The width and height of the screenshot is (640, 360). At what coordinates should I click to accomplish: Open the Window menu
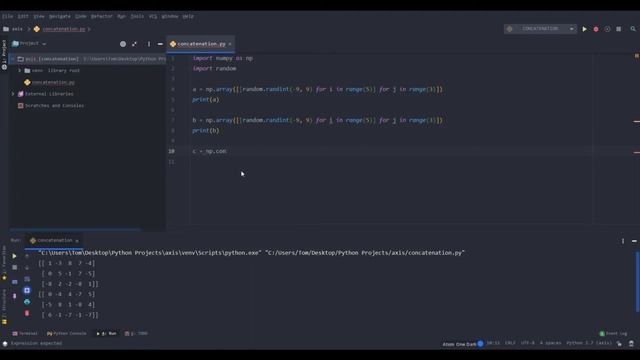(x=170, y=16)
